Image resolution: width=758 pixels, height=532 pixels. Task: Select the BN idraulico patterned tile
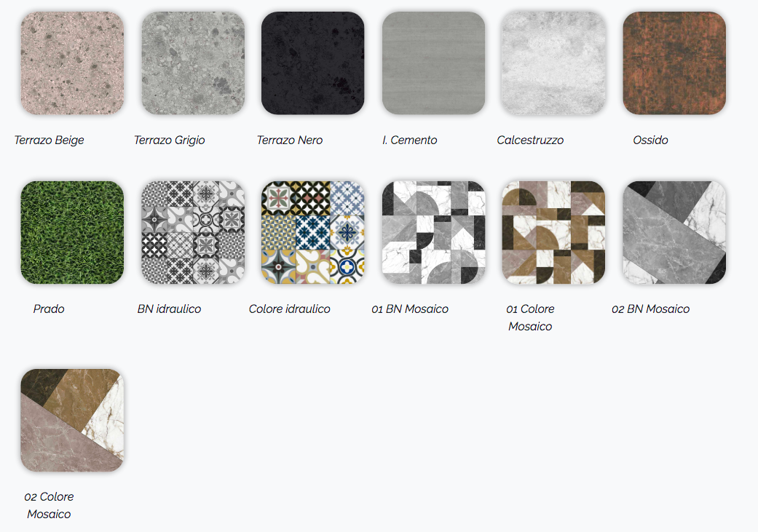point(193,232)
